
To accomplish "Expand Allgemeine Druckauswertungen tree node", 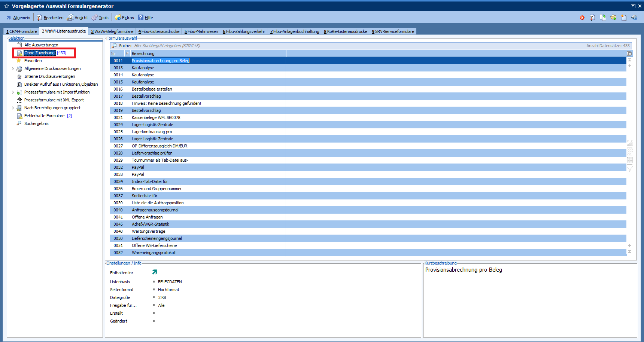I will [x=13, y=69].
